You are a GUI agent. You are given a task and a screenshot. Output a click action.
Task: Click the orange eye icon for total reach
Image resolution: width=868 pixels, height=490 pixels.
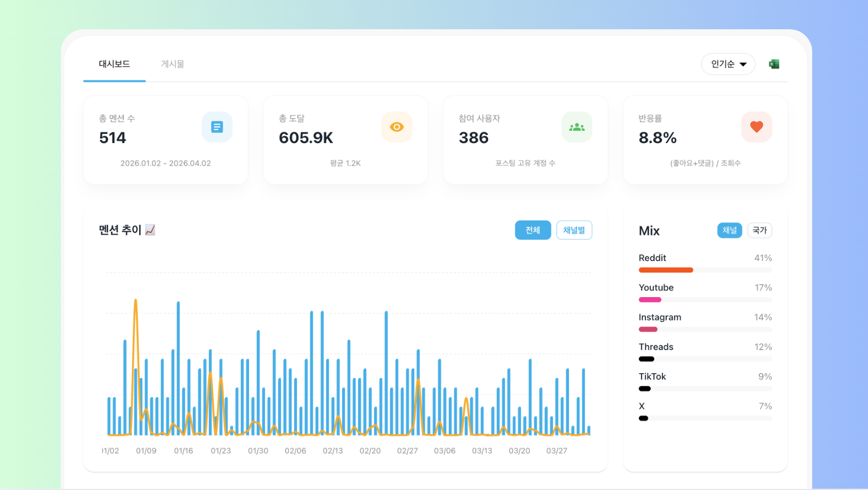[x=396, y=127]
